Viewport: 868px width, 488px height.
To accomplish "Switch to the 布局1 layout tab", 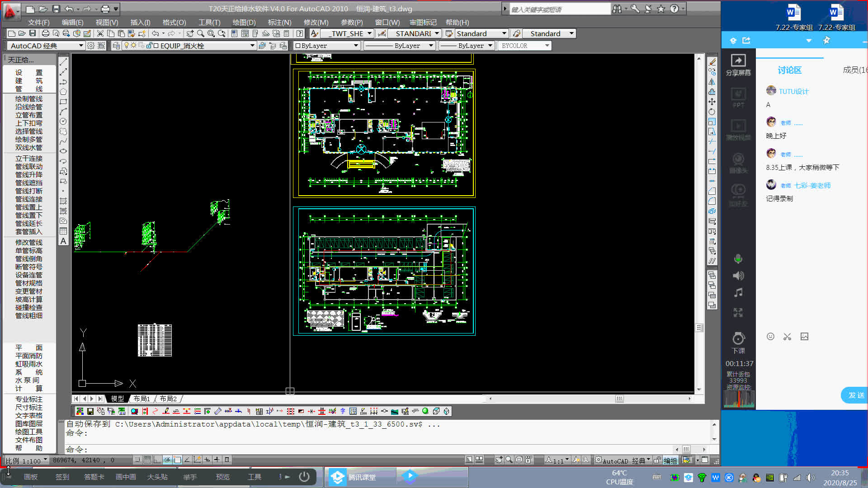I will 142,399.
